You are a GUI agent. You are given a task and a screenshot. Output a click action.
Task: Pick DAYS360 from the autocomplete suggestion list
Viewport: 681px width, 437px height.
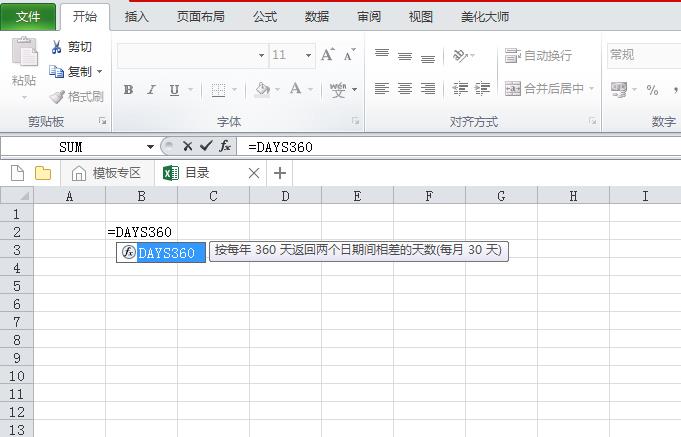[166, 253]
